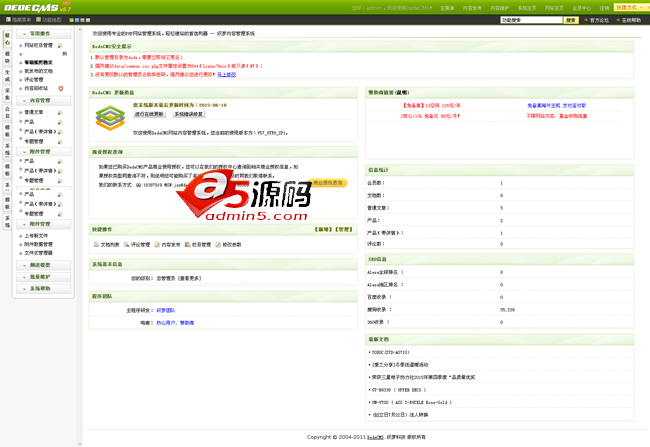Open 主菜单 in the top navigation
The width and height of the screenshot is (650, 447).
(447, 8)
